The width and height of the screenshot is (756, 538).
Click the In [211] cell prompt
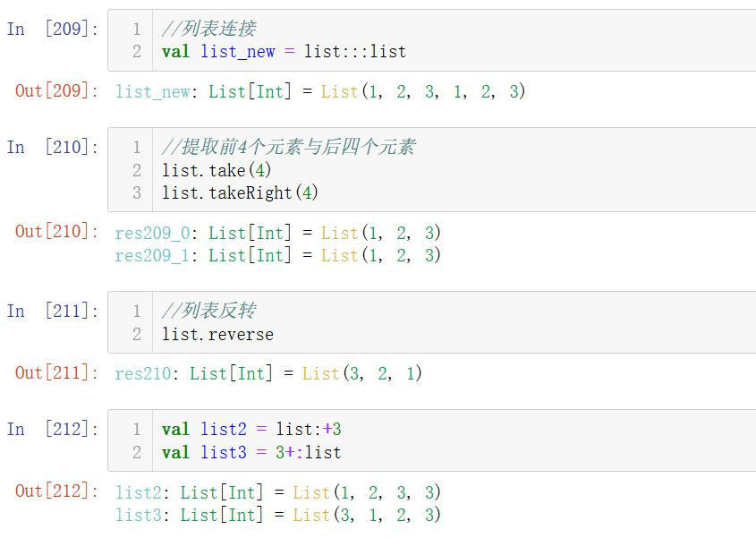53,312
